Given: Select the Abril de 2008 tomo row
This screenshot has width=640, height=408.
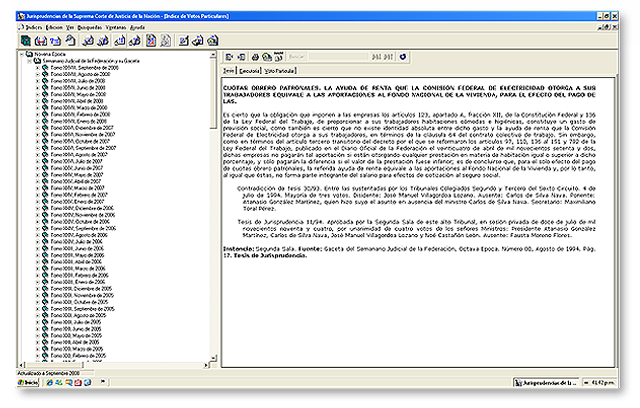Looking at the screenshot, I should click(77, 101).
